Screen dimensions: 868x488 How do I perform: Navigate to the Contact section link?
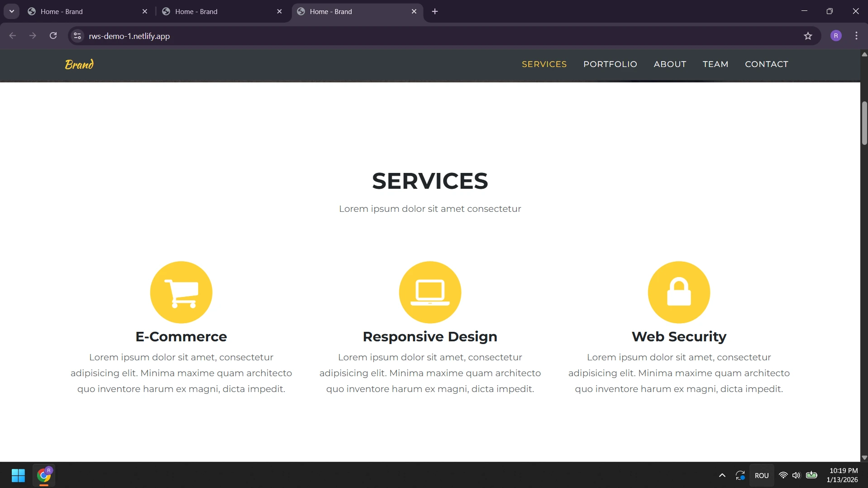766,64
